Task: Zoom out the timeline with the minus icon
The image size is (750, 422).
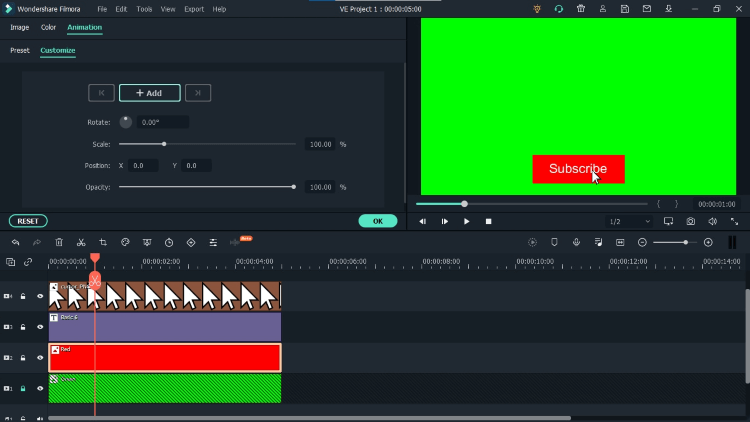Action: (x=642, y=243)
